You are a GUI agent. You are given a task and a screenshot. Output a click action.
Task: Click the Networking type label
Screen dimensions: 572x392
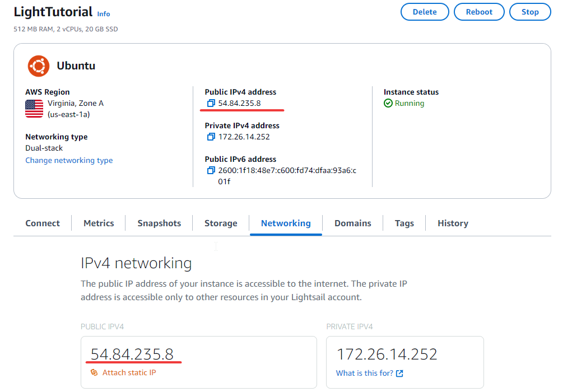click(56, 137)
